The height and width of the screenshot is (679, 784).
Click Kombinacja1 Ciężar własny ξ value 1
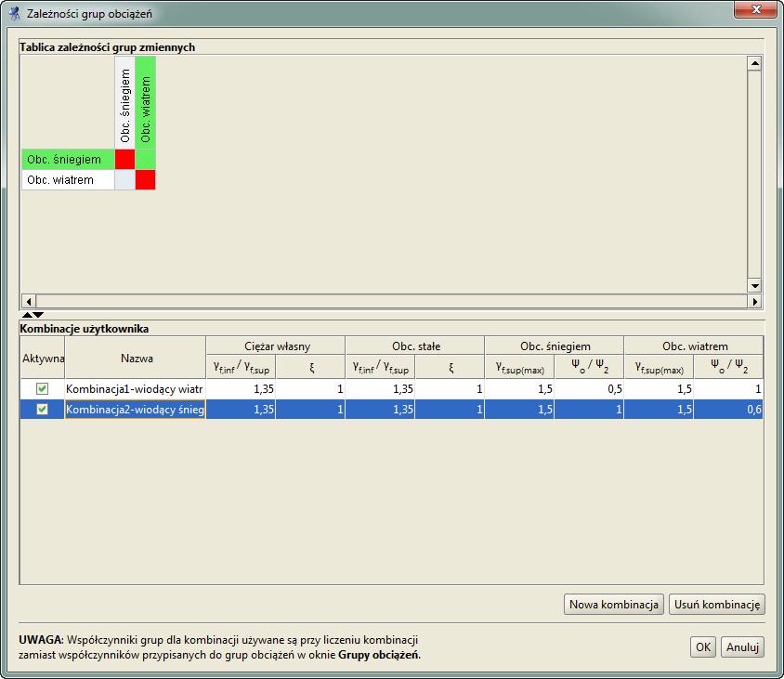310,388
